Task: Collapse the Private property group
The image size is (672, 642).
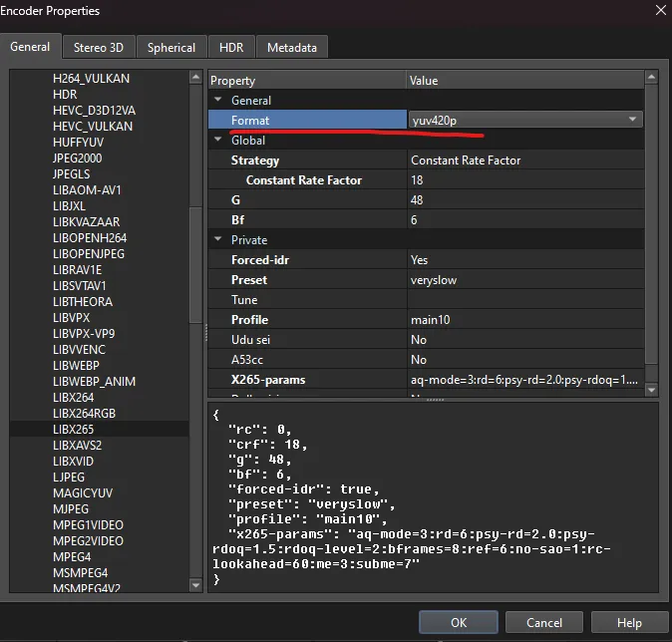Action: point(218,240)
